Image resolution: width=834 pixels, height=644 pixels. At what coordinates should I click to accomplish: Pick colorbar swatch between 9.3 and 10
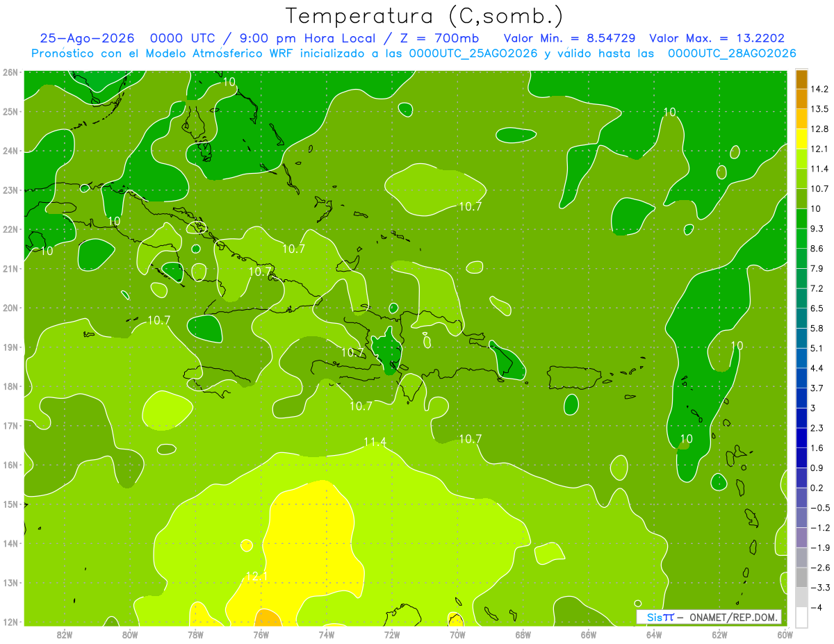click(801, 219)
